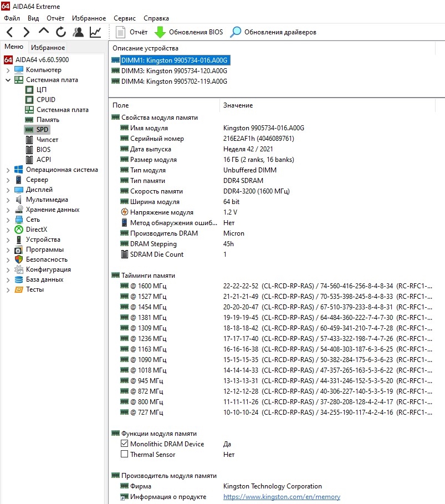The height and width of the screenshot is (504, 445).
Task: Expand the Программы tree node
Action: tap(8, 250)
